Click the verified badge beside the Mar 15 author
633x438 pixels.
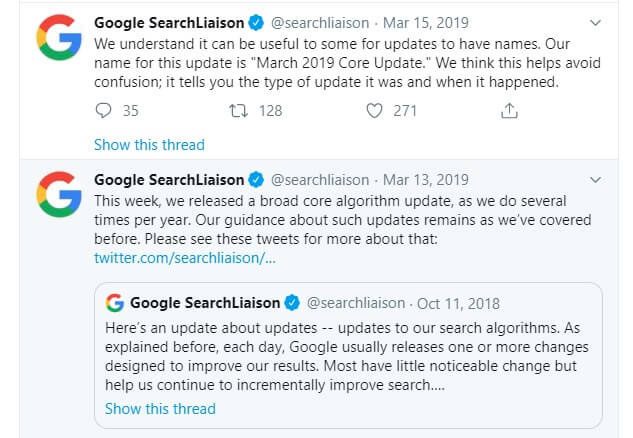256,23
